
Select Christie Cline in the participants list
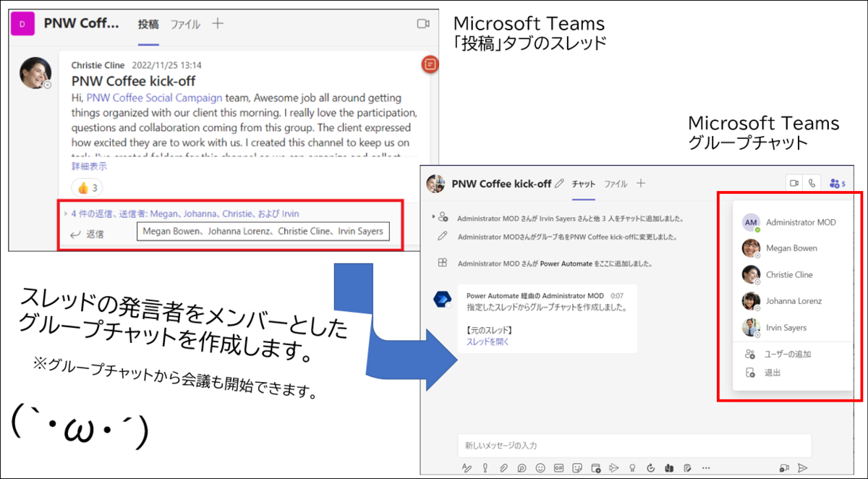point(790,275)
